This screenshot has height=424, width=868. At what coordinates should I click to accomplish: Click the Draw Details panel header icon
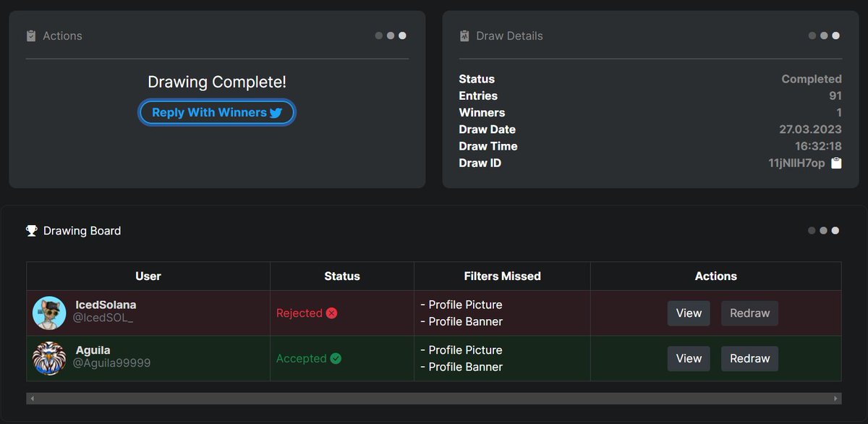tap(464, 35)
